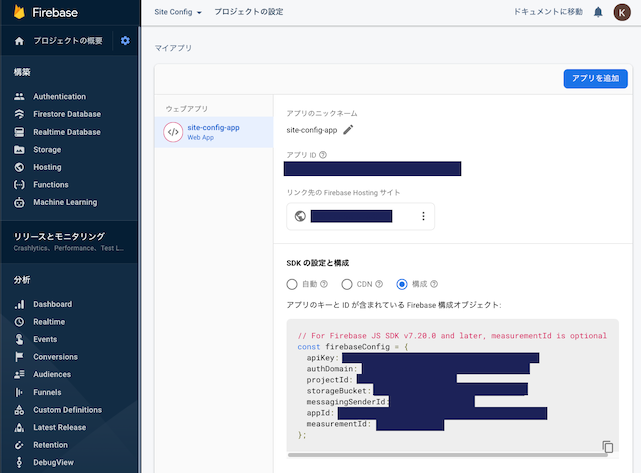This screenshot has width=641, height=473.
Task: Open DebugView in the sidebar
Action: (x=54, y=462)
